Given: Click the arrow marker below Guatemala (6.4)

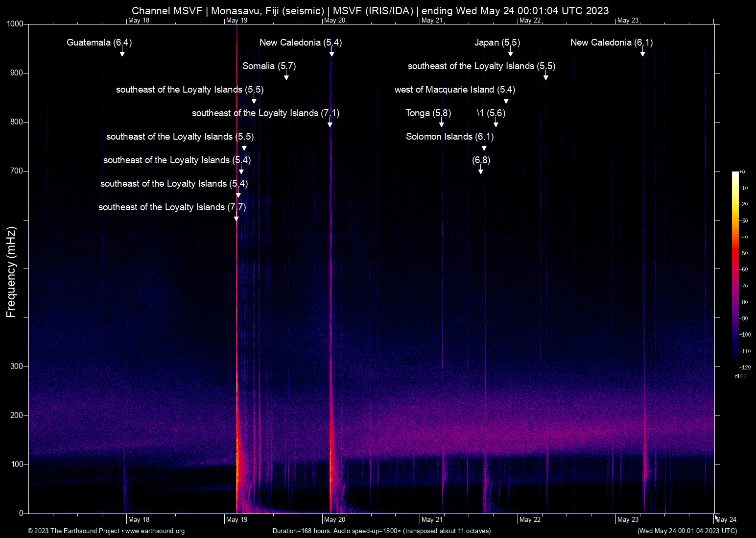Looking at the screenshot, I should [122, 53].
